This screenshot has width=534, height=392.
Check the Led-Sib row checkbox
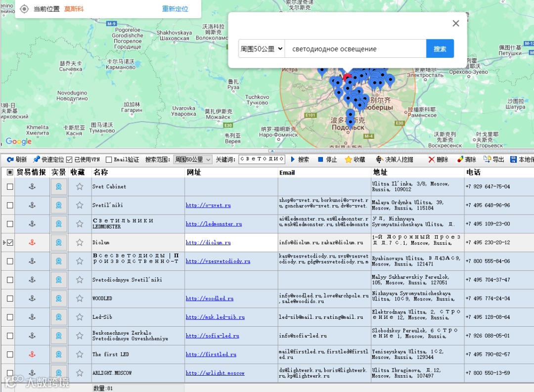tap(10, 317)
